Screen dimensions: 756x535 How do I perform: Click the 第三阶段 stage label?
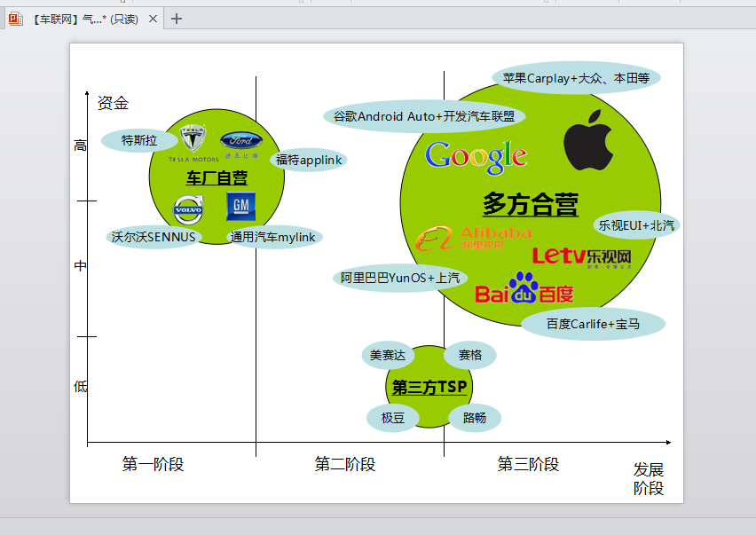pyautogui.click(x=529, y=464)
